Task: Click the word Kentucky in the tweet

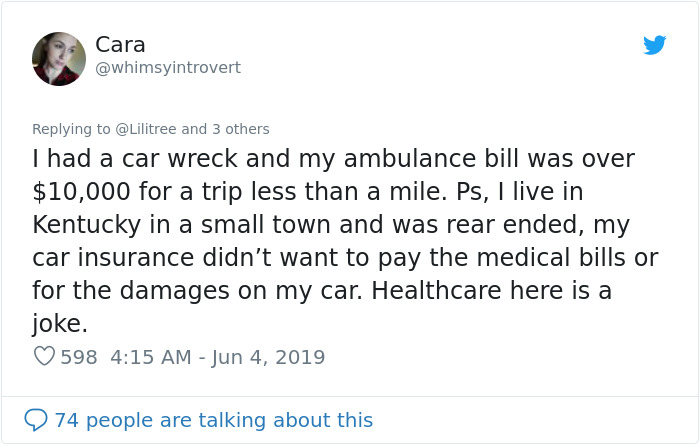Action: [87, 225]
